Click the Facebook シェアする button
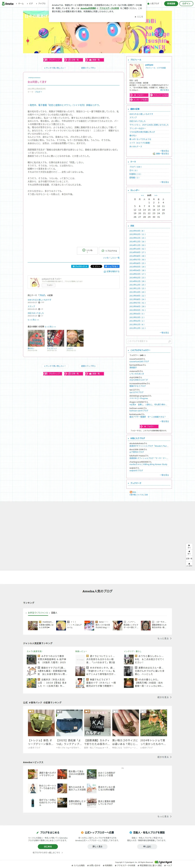The height and width of the screenshot is (868, 195). coord(112,266)
